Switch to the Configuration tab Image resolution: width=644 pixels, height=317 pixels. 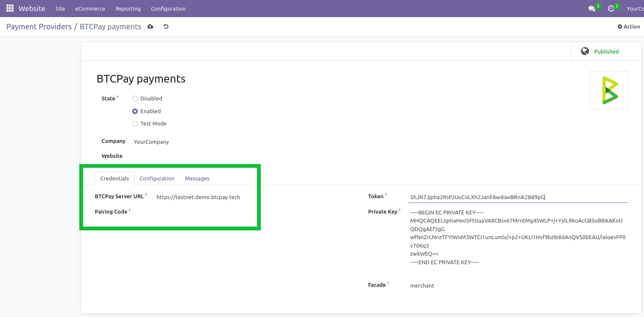coord(157,178)
